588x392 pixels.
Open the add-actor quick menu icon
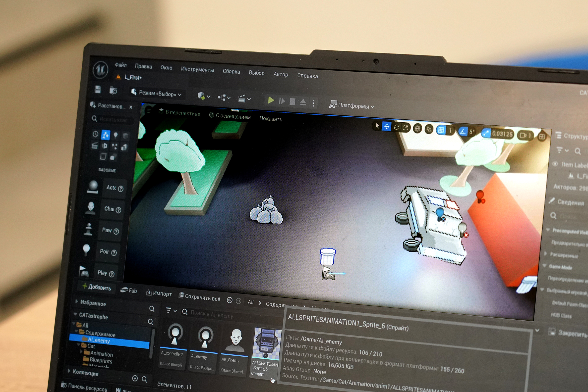coord(202,96)
